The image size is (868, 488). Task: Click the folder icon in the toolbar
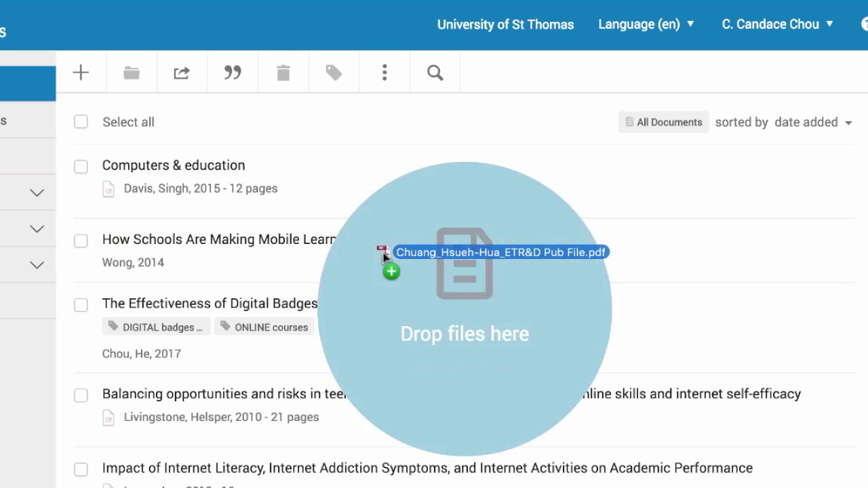pyautogui.click(x=132, y=73)
